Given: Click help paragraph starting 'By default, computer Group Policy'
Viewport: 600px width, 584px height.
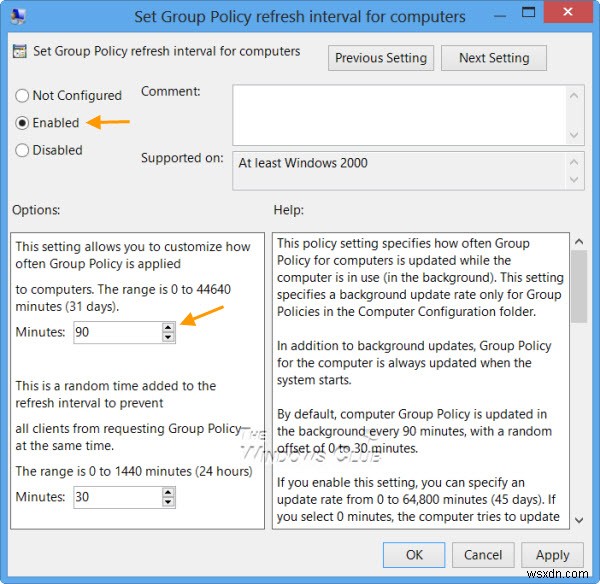Looking at the screenshot, I should pos(414,431).
